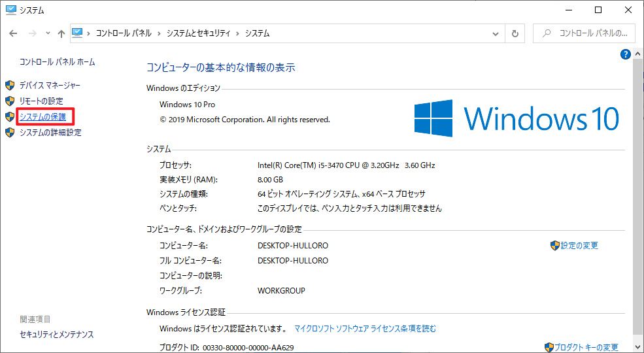The width and height of the screenshot is (644, 353).
Task: Close the システム window
Action: click(628, 10)
